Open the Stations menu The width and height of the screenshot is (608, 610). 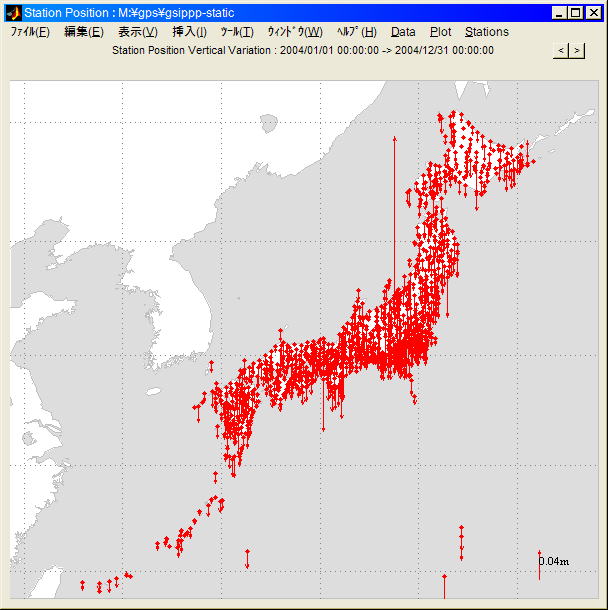[x=487, y=32]
